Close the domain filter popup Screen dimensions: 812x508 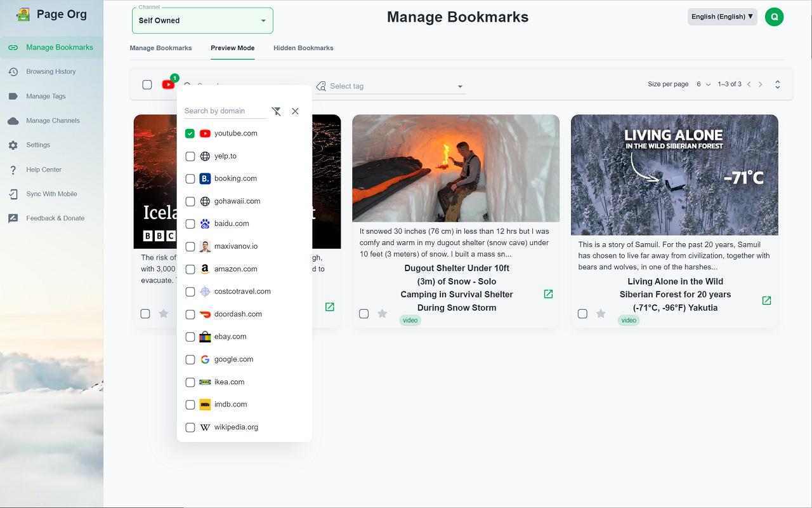click(295, 111)
